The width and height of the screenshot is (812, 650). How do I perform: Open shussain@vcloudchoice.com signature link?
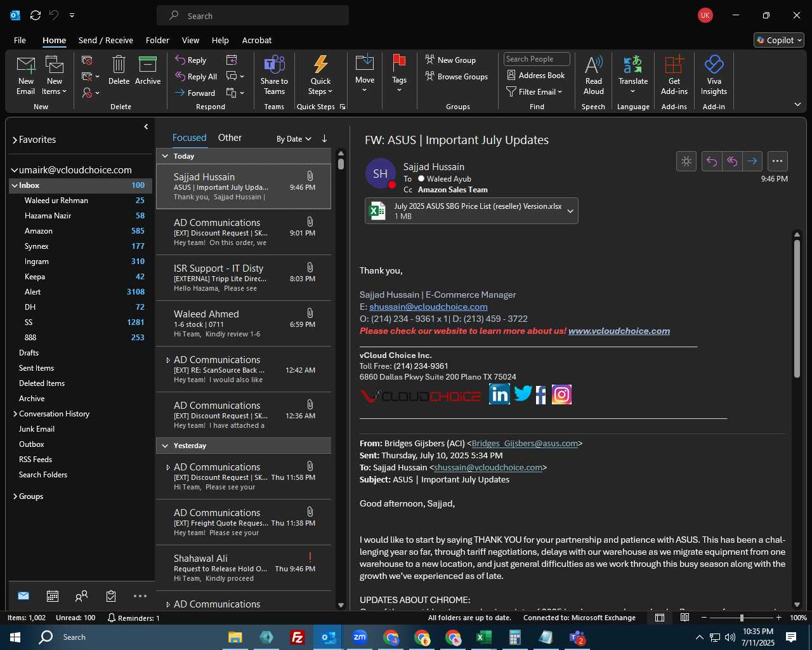pyautogui.click(x=428, y=307)
